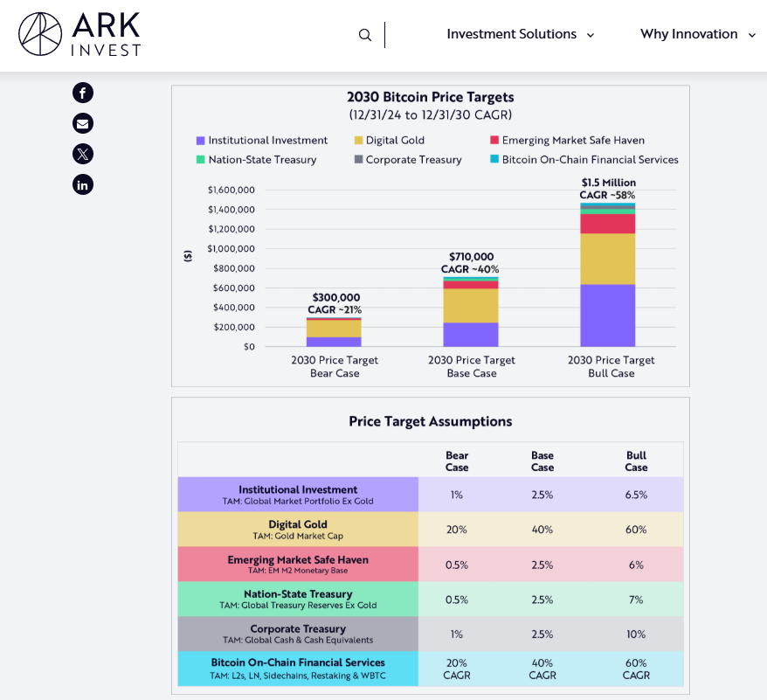Screen dimensions: 767x700
Task: Select the '$300,000' bear case label
Action: click(x=336, y=297)
